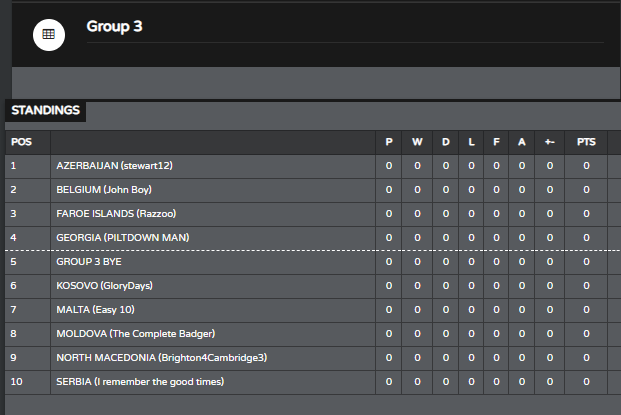Select the STANDINGS tab label
The height and width of the screenshot is (415, 621).
coord(46,110)
